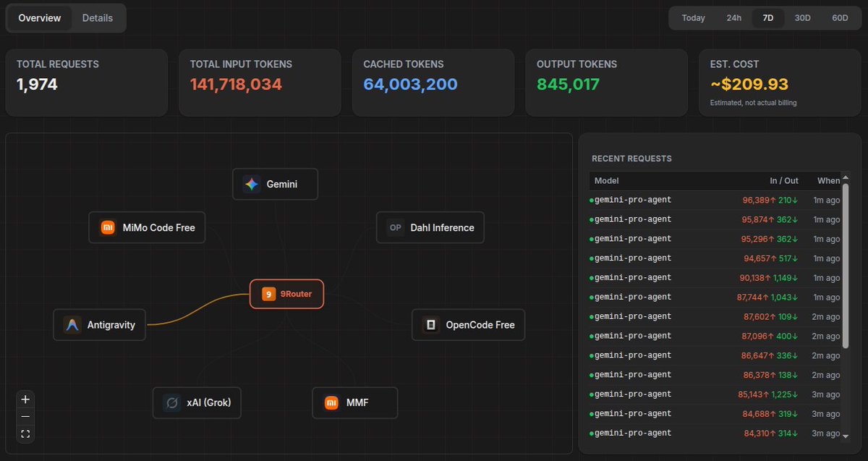This screenshot has width=868, height=461.
Task: Click the Total Requests label
Action: pyautogui.click(x=58, y=64)
